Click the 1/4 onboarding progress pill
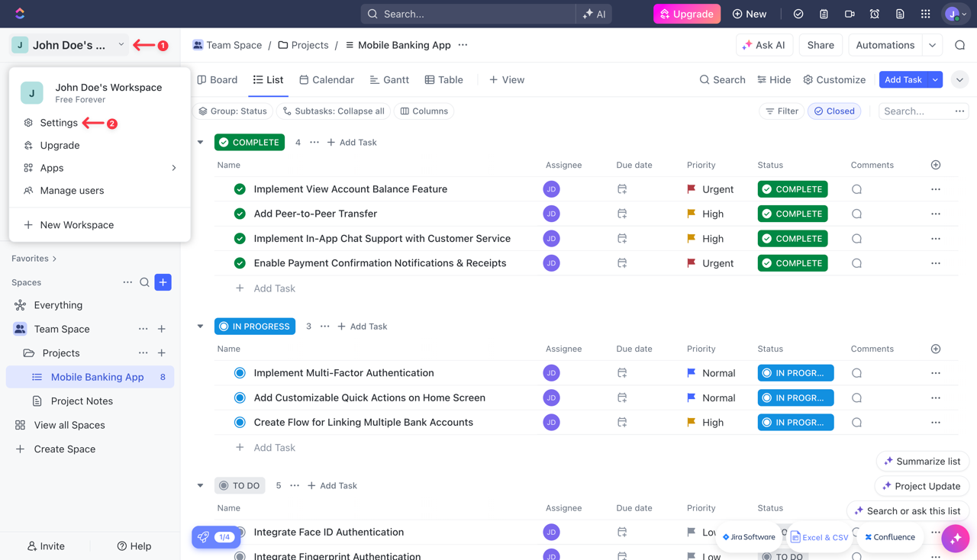The height and width of the screenshot is (560, 977). pyautogui.click(x=216, y=537)
